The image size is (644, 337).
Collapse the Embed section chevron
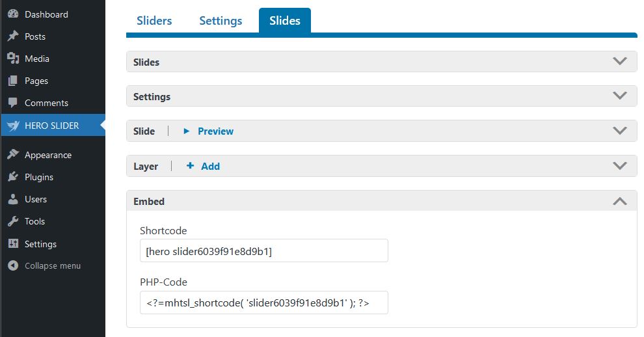pos(620,201)
